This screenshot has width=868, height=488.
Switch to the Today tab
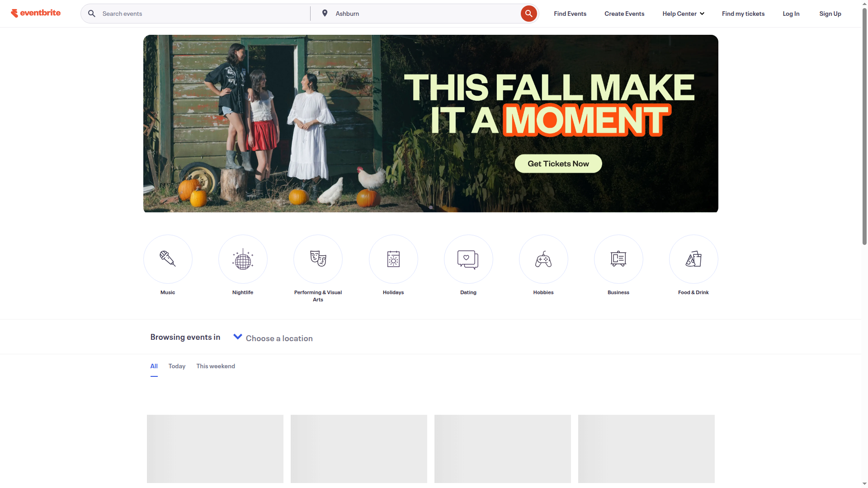tap(176, 366)
